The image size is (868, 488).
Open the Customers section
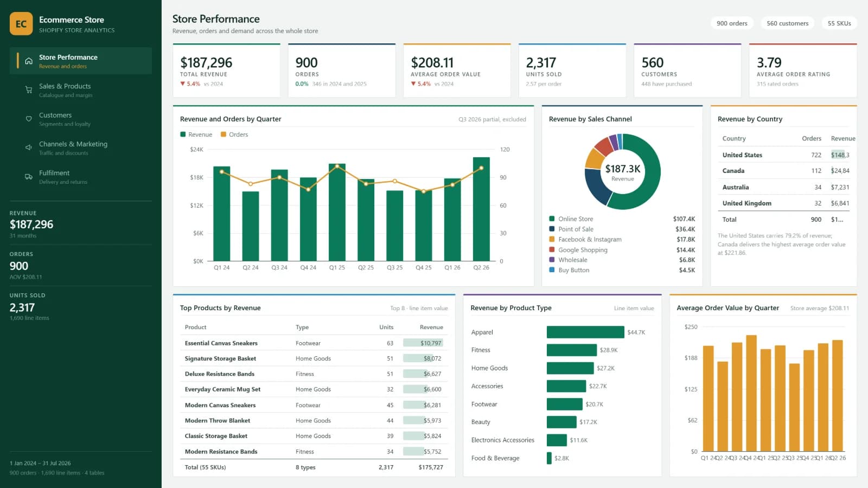click(x=81, y=119)
